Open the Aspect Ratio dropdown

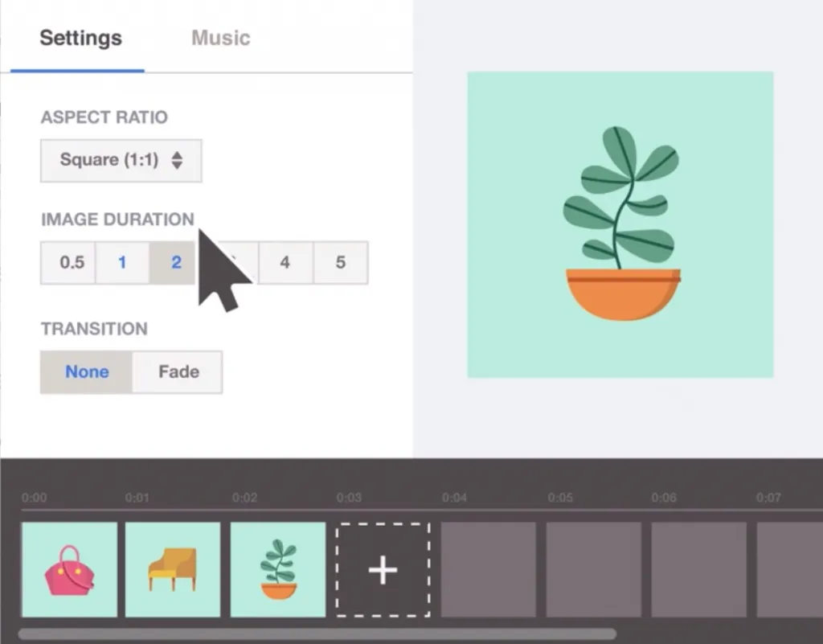[121, 161]
